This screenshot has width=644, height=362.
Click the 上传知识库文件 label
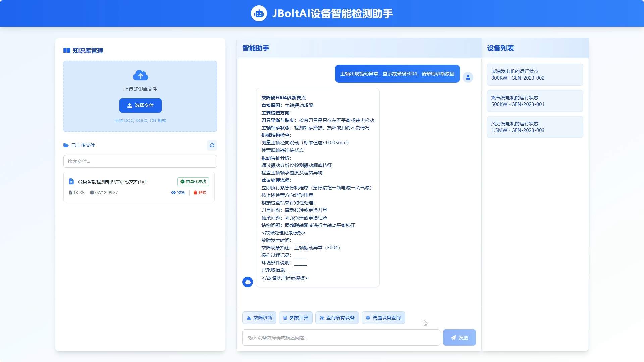140,89
